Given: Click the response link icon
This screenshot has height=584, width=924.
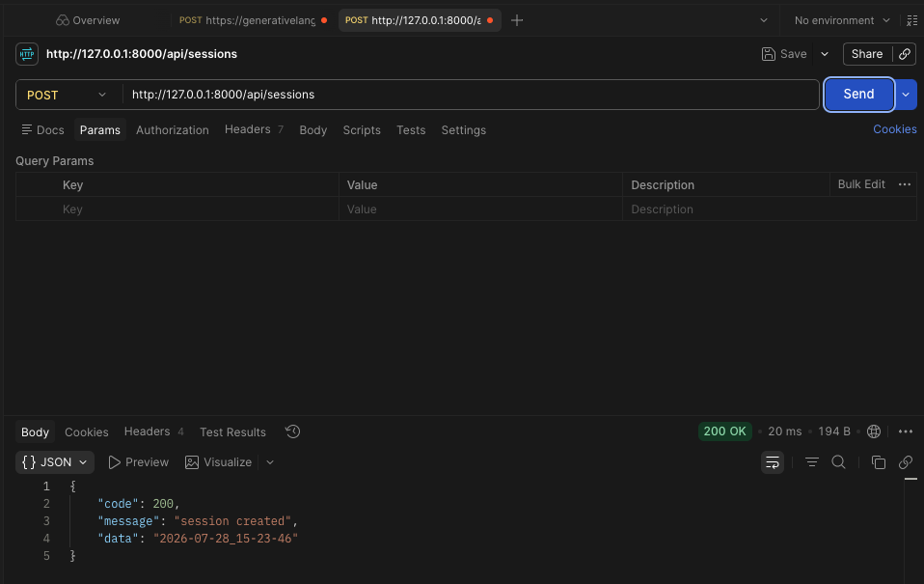Looking at the screenshot, I should click(906, 462).
